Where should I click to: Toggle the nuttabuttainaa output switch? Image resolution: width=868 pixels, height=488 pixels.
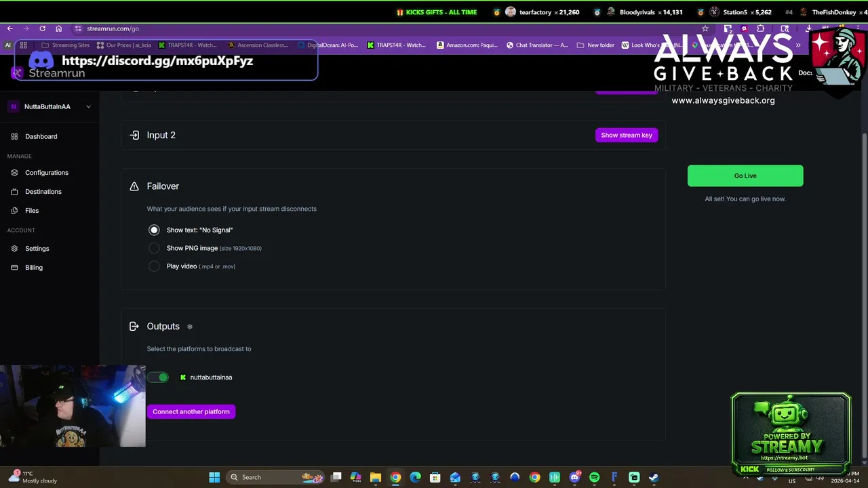158,378
